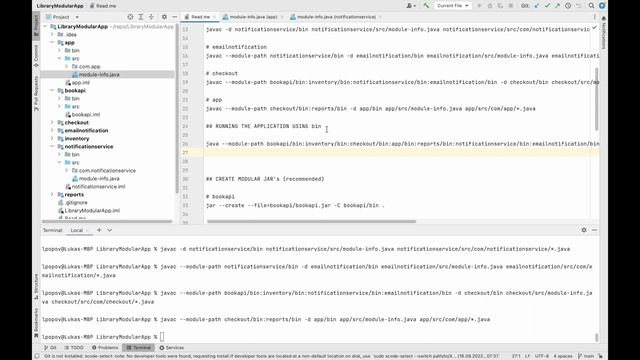Open the Services tool window tab
The height and width of the screenshot is (360, 640).
[x=171, y=348]
